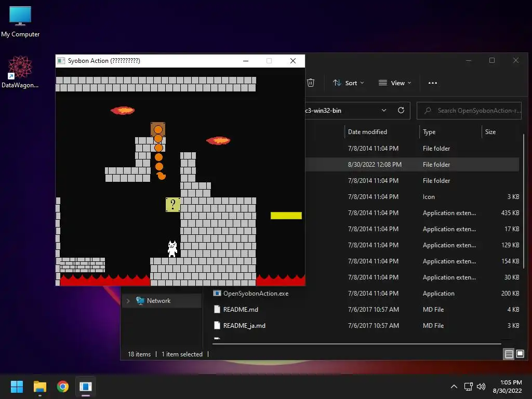Screen dimensions: 532x399
Task: Refresh the current folder in File Explorer
Action: pos(401,110)
